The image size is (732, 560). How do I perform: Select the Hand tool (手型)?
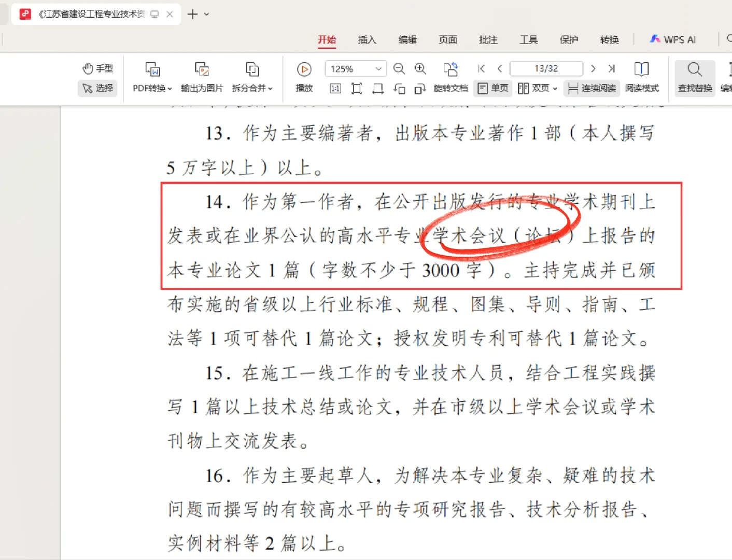pyautogui.click(x=97, y=67)
